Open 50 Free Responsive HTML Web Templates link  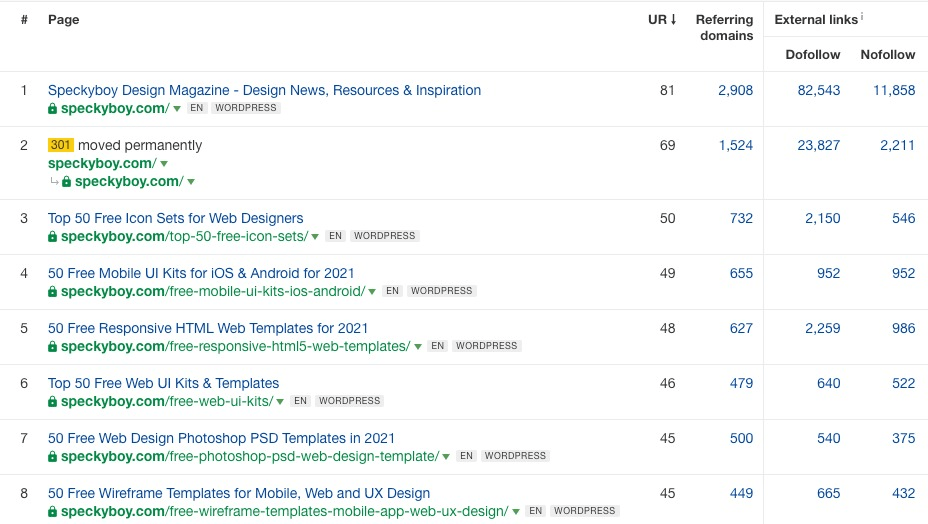click(x=208, y=328)
